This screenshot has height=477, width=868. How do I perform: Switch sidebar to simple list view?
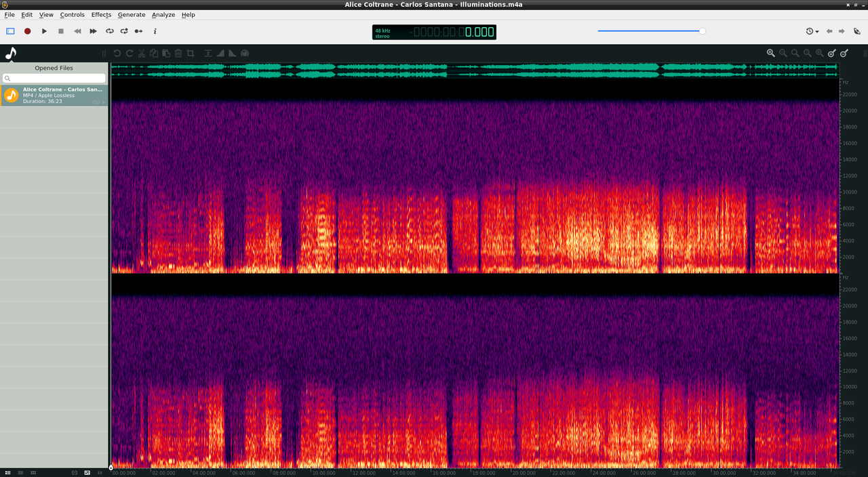click(21, 472)
